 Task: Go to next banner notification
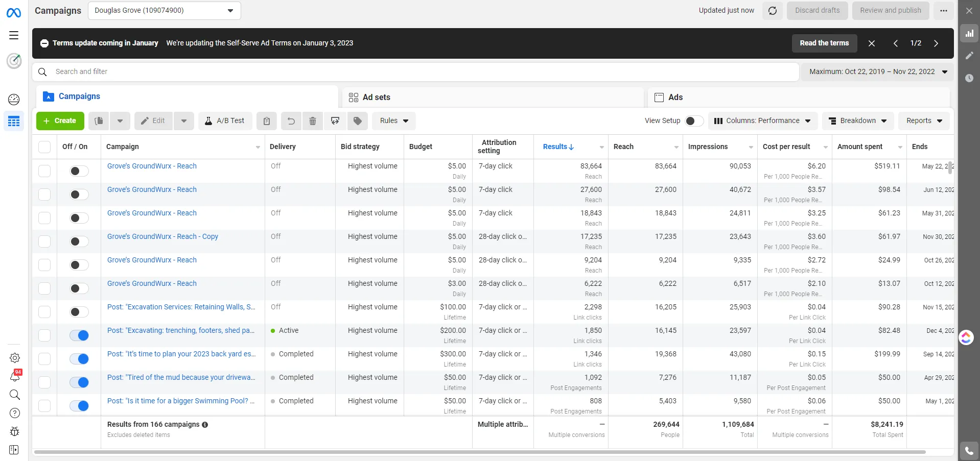(936, 43)
